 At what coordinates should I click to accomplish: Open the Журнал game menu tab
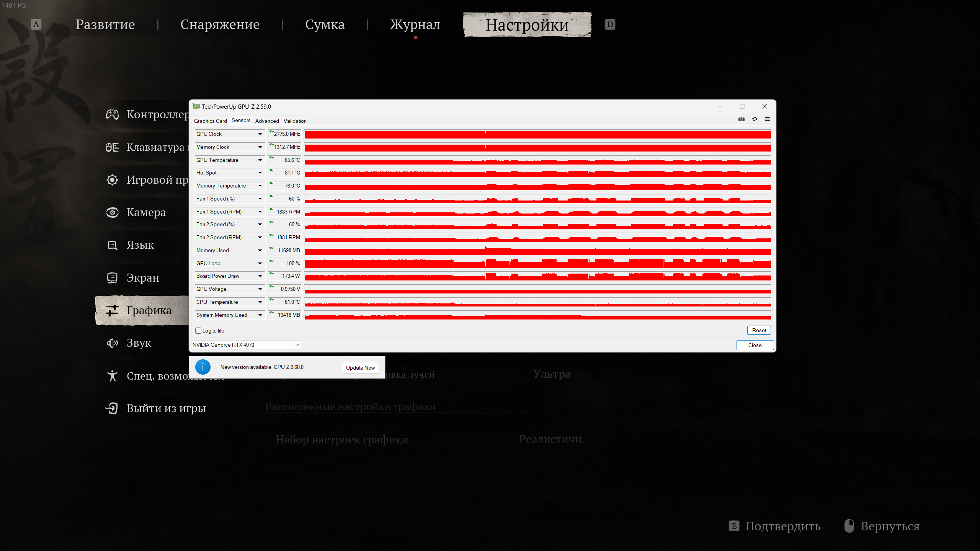coord(415,24)
